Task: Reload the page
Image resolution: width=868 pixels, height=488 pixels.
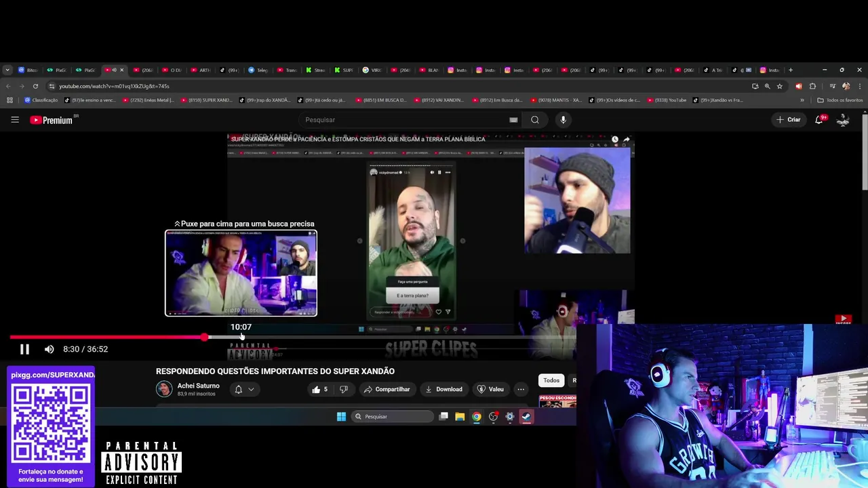Action: (x=35, y=86)
